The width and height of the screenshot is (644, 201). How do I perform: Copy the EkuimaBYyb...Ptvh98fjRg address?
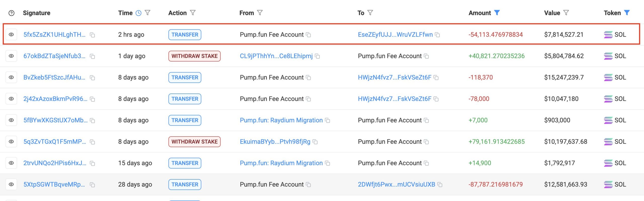pos(315,142)
